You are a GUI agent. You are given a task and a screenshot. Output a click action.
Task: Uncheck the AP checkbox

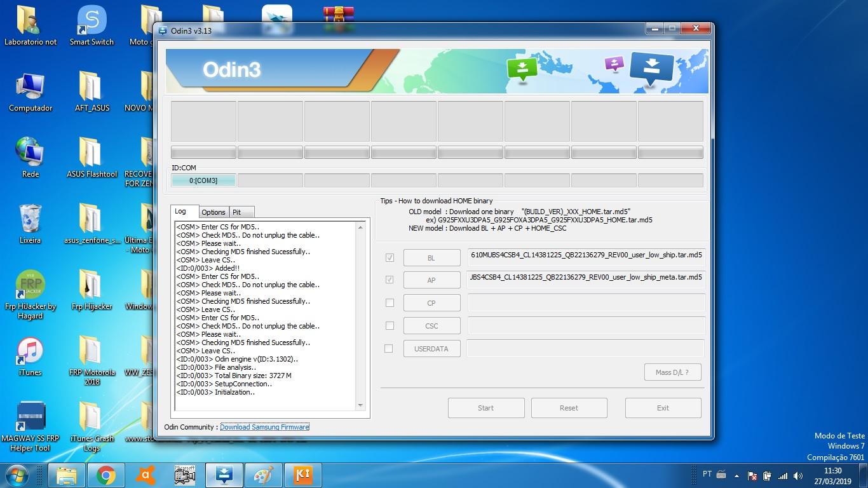[x=390, y=280]
